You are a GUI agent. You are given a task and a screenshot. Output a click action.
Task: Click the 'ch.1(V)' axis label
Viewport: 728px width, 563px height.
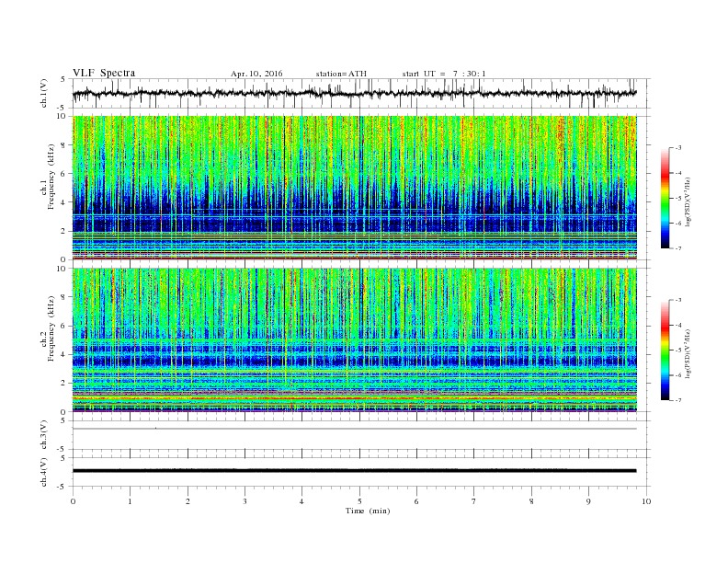pyautogui.click(x=44, y=95)
